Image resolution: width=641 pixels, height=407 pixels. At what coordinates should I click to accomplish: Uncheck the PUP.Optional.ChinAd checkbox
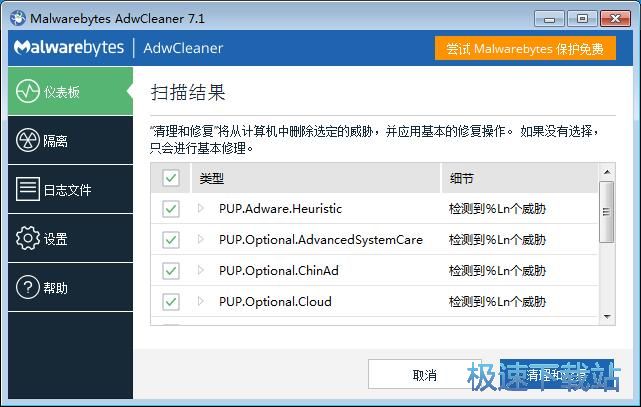pyautogui.click(x=171, y=271)
